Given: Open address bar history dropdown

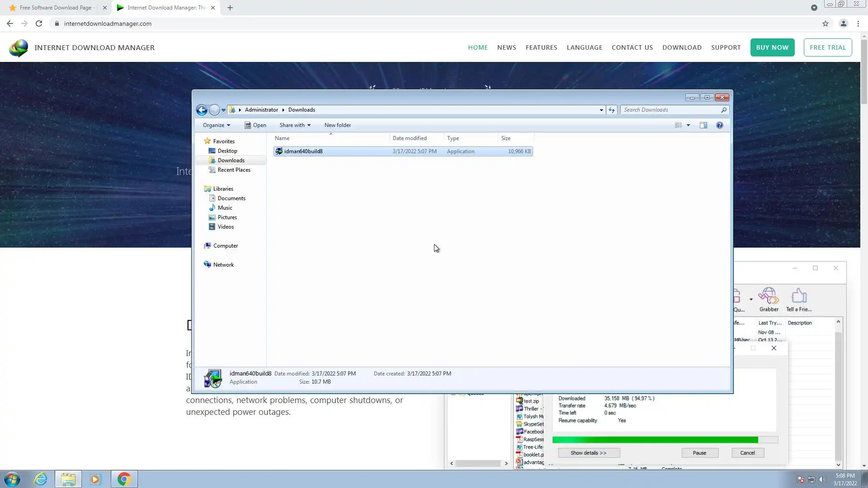Looking at the screenshot, I should [x=601, y=110].
